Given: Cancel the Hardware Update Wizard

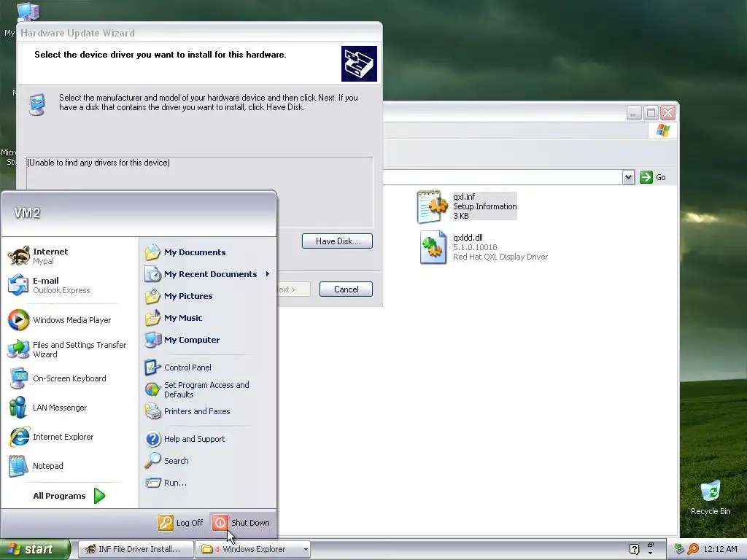Looking at the screenshot, I should pos(346,289).
